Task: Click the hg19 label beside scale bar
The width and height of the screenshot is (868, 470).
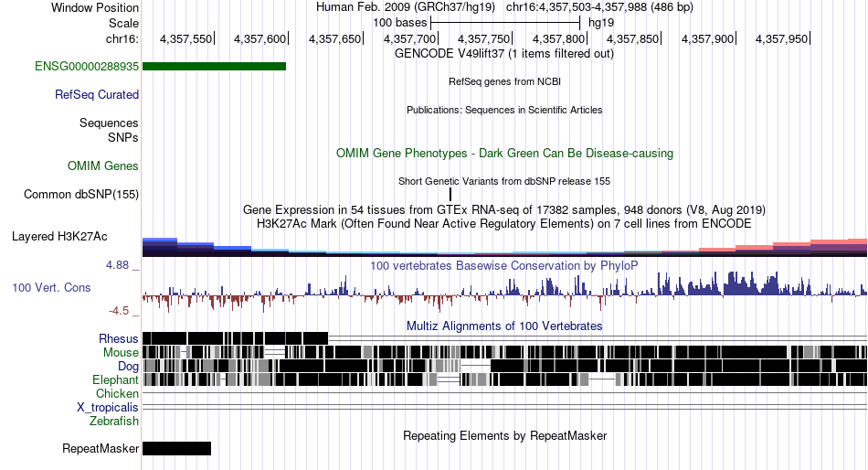Action: tap(601, 23)
